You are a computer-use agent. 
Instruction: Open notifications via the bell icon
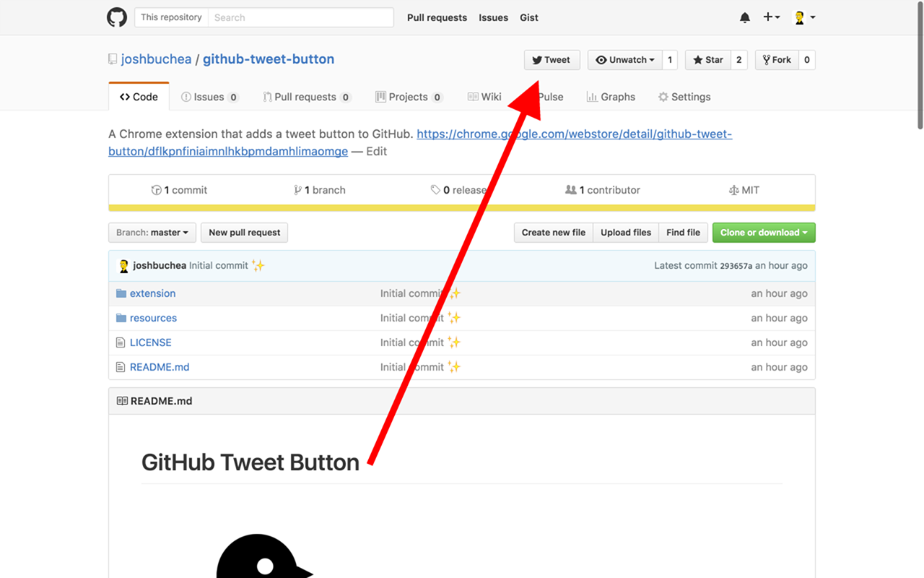(744, 17)
